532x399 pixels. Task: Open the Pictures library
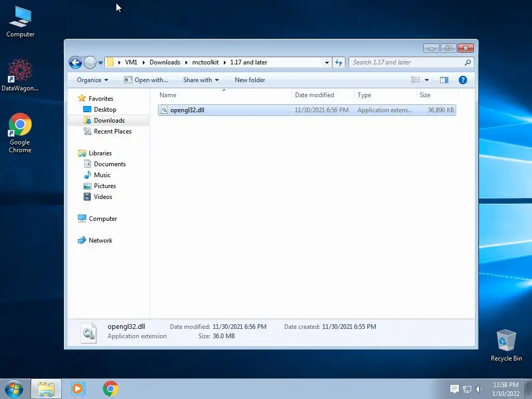pos(105,186)
